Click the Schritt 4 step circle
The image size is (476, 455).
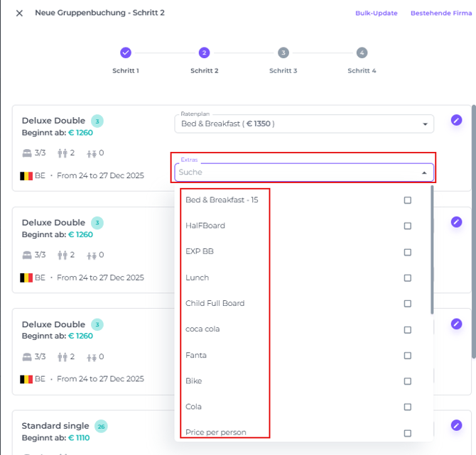coord(362,53)
